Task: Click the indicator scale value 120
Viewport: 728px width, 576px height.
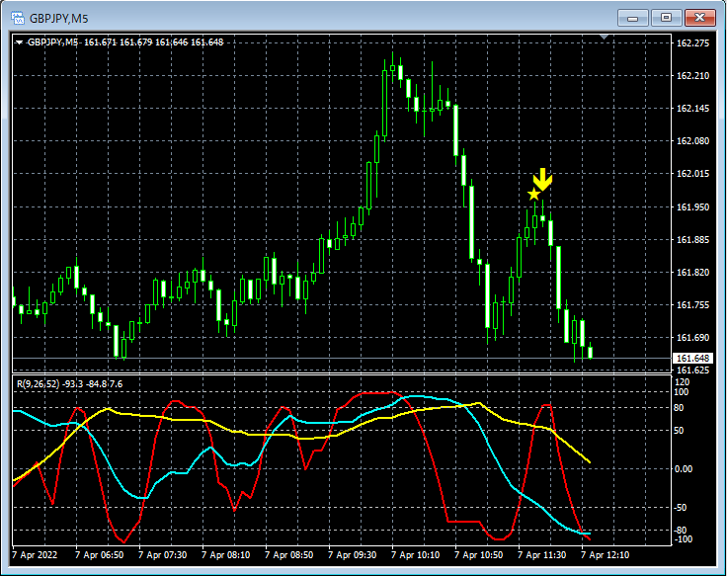Action: 682,382
